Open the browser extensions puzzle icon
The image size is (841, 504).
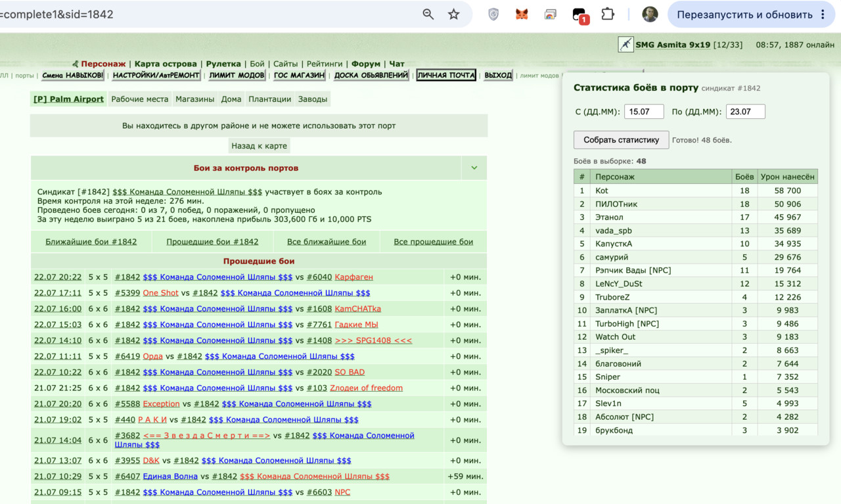608,14
